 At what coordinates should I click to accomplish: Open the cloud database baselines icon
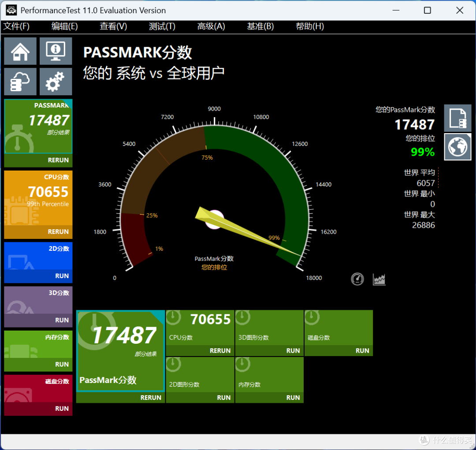20,82
